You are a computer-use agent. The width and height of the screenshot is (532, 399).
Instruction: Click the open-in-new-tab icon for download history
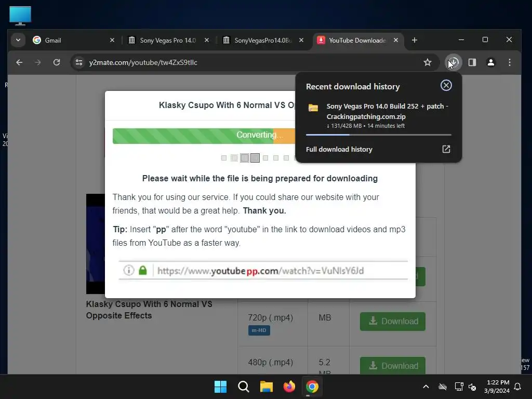pos(446,149)
